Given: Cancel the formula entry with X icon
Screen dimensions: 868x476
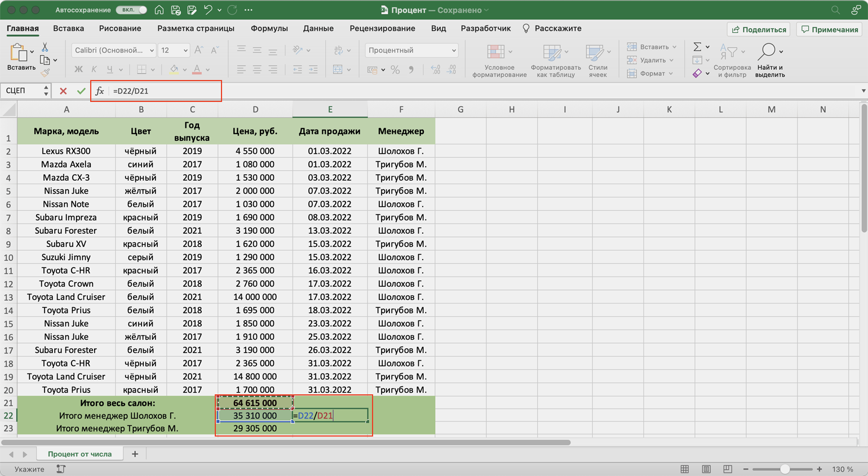Looking at the screenshot, I should coord(63,91).
